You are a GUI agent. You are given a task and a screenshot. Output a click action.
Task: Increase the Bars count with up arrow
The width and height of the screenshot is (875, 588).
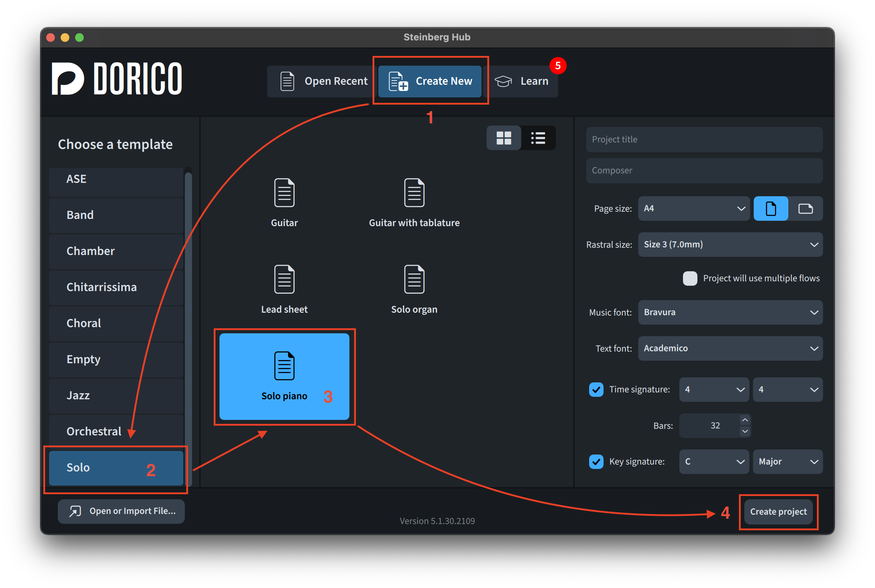click(745, 420)
